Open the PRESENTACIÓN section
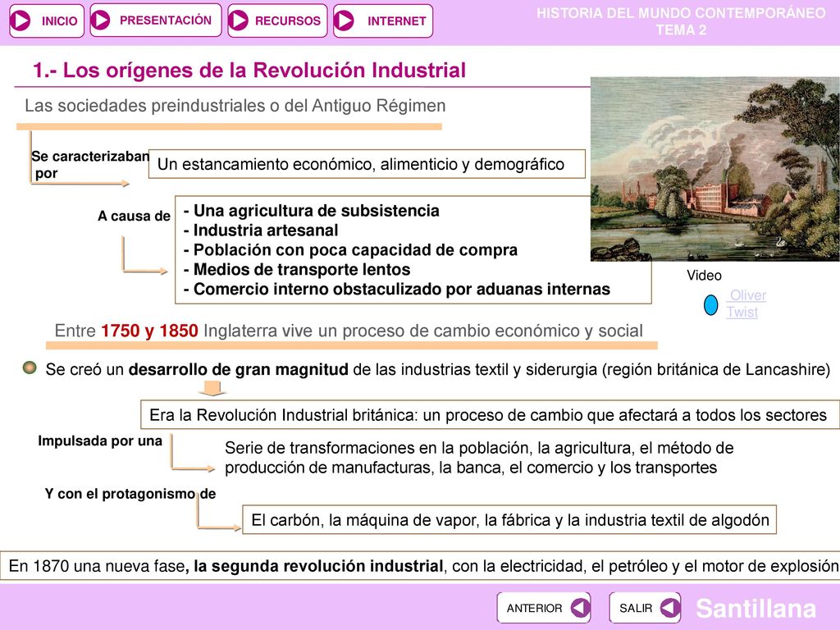The image size is (840, 630). (155, 21)
